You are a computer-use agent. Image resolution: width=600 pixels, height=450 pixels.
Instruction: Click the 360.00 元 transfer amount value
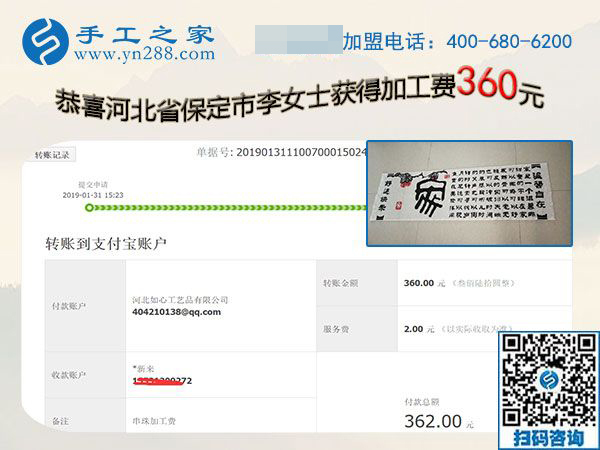[424, 283]
